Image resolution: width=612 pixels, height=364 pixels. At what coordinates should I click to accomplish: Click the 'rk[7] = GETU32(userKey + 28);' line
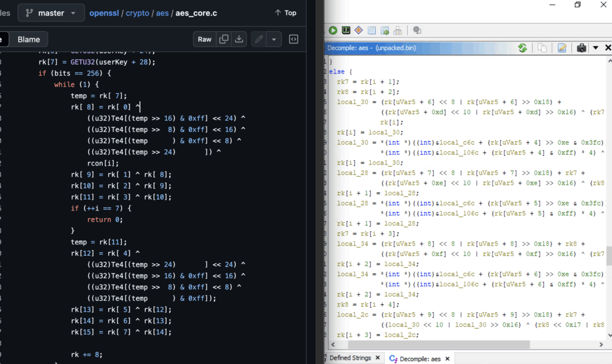pos(97,62)
